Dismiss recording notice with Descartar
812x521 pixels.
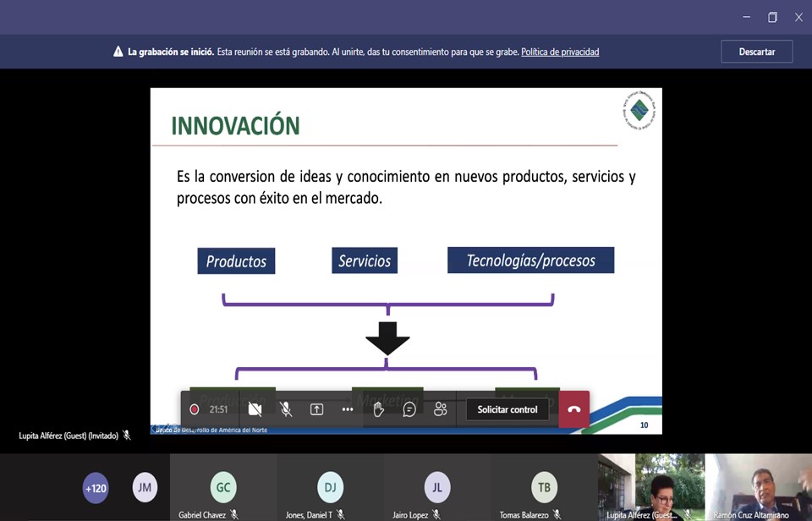(x=756, y=52)
